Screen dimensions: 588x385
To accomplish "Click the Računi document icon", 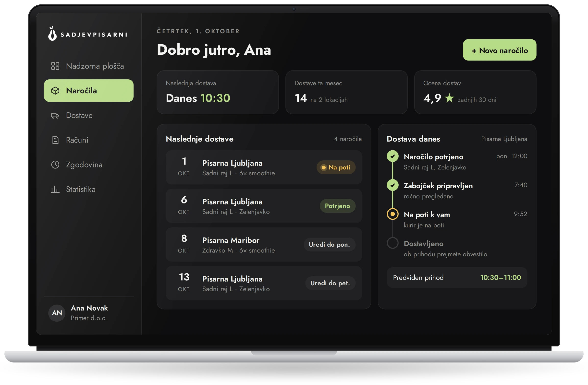I will [x=55, y=140].
